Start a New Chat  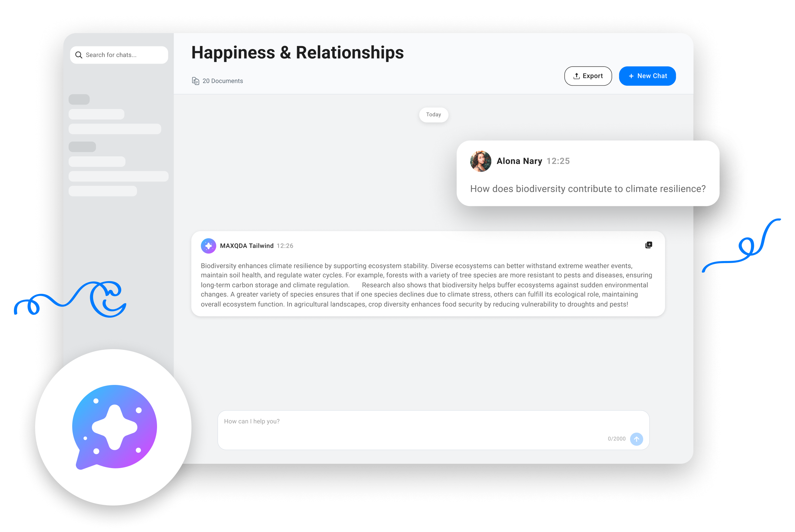(647, 76)
